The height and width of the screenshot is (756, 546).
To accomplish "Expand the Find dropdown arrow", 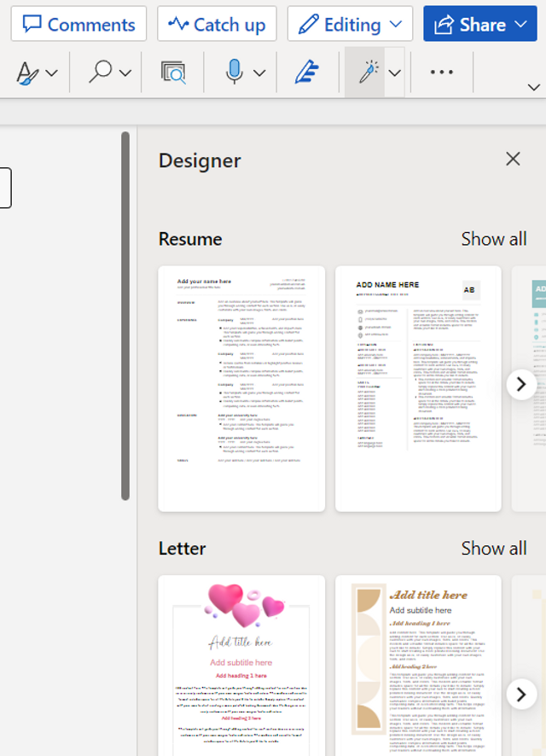I will [x=125, y=73].
